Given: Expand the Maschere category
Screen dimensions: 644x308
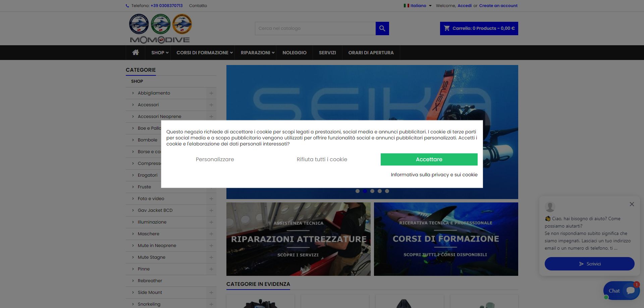Looking at the screenshot, I should click(x=211, y=234).
